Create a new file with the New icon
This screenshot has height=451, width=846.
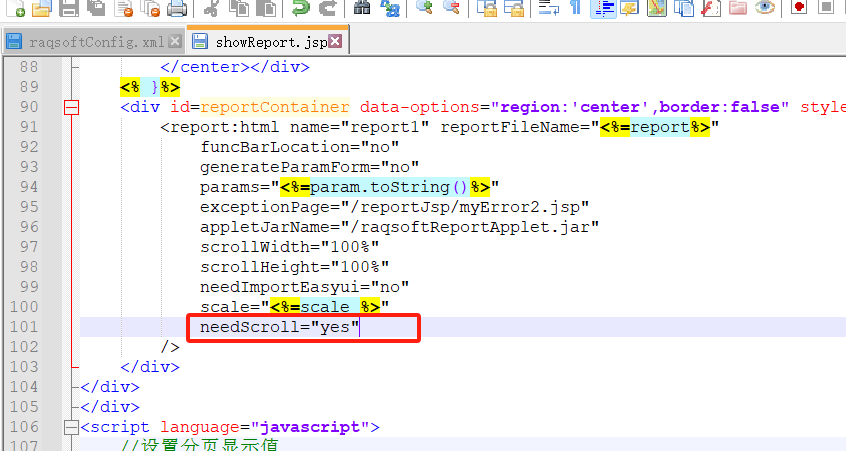tap(15, 8)
